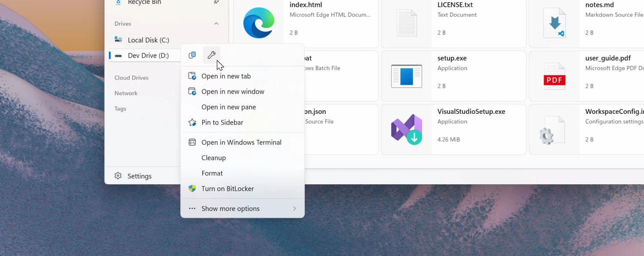Open drive properties via the wrench icon

212,55
